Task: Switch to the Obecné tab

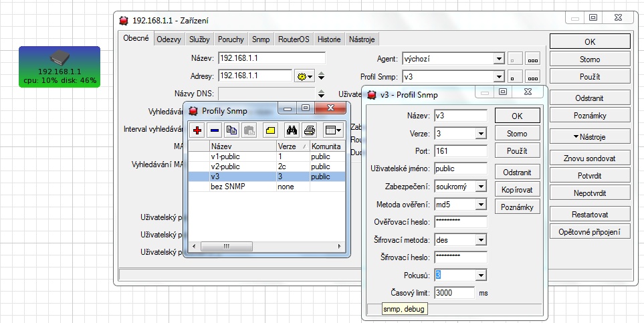Action: coord(136,39)
